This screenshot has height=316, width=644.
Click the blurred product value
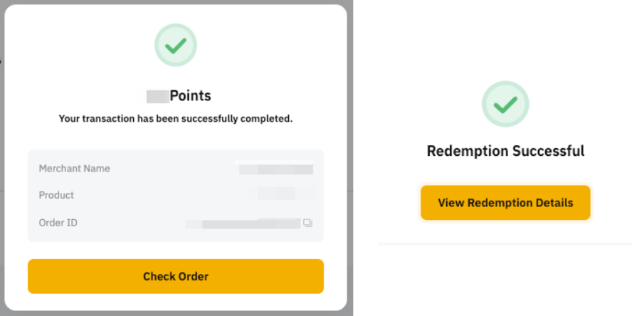click(278, 194)
